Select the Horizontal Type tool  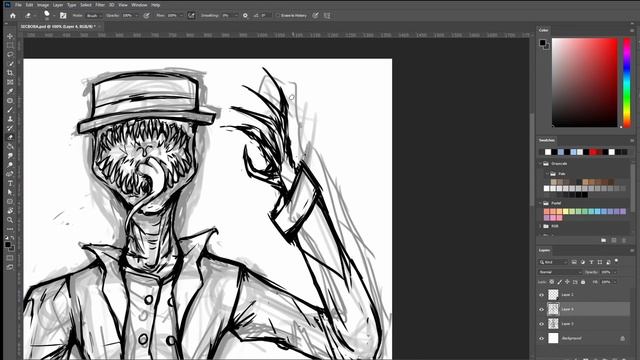(10, 183)
